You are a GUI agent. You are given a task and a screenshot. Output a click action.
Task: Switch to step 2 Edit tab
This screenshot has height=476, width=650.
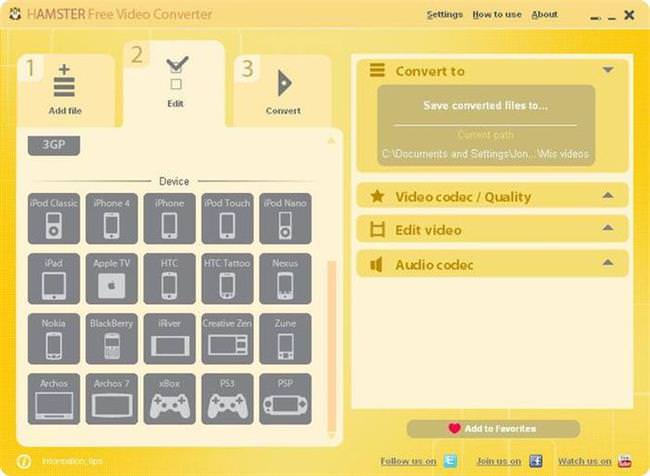tap(175, 84)
